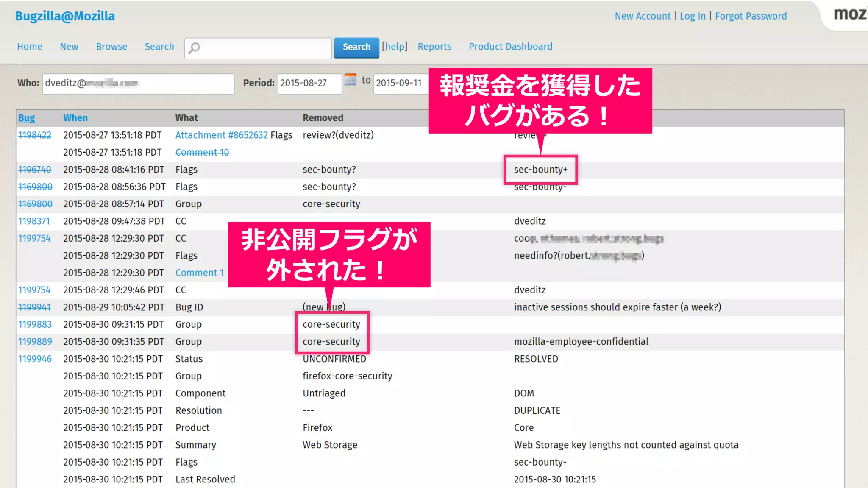Click the firefox-core-security cell
868x488 pixels.
347,376
